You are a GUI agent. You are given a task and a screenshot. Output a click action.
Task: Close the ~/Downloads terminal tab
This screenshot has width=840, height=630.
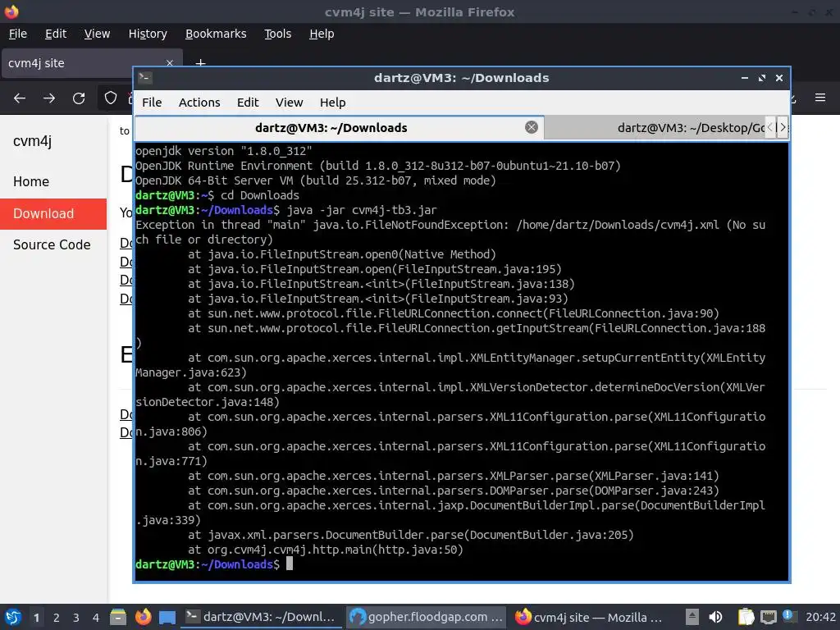[532, 127]
